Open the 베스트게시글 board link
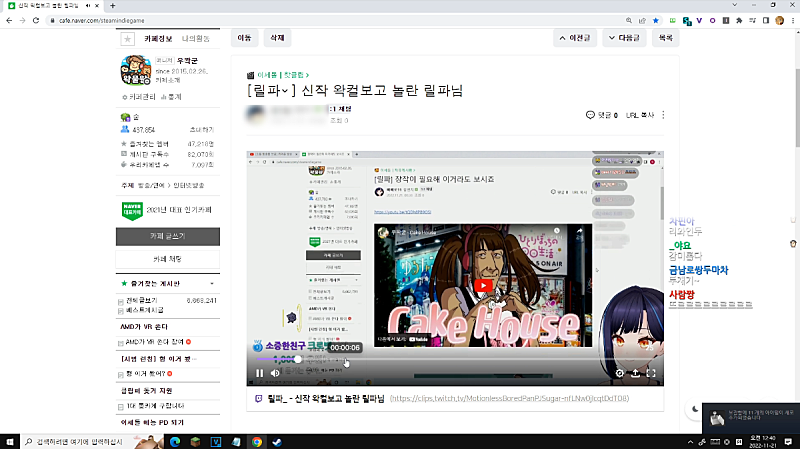 click(145, 310)
